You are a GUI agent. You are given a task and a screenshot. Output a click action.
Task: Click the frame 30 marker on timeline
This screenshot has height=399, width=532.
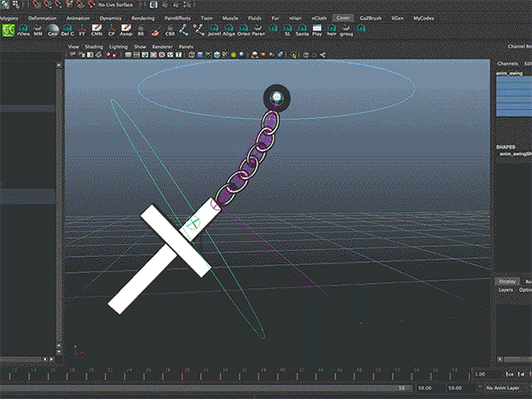coord(183,373)
